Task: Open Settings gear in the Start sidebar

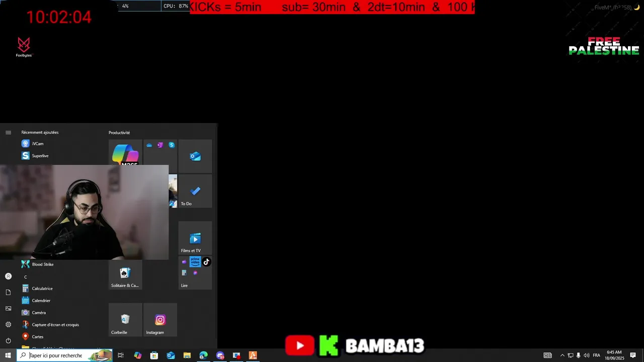Action: (x=8, y=325)
